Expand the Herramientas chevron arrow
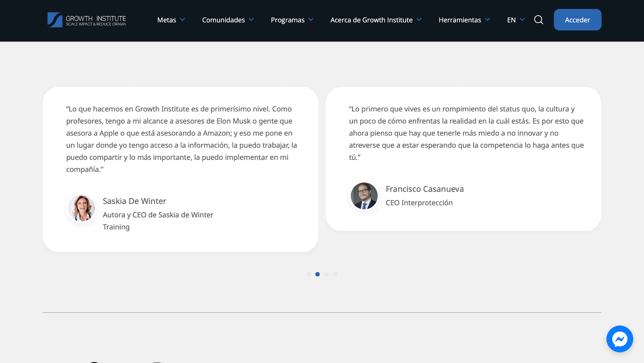This screenshot has height=363, width=644. 488,20
